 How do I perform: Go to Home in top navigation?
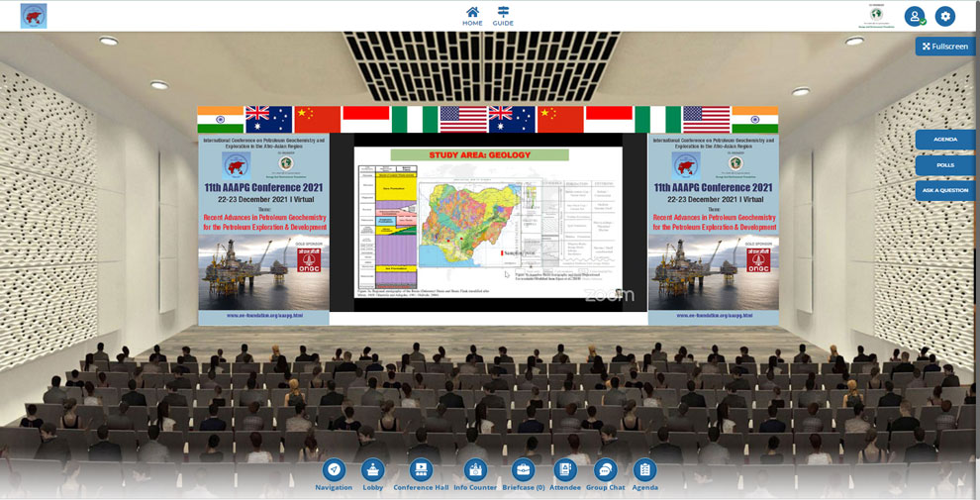click(472, 16)
